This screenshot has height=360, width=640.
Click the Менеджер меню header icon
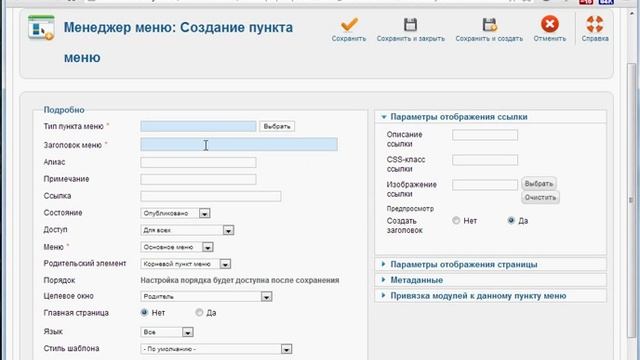coord(41,28)
